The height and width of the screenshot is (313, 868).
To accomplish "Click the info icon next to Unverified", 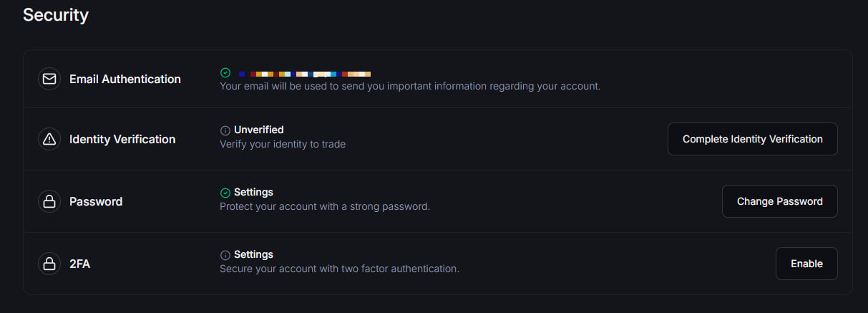I will pos(225,130).
